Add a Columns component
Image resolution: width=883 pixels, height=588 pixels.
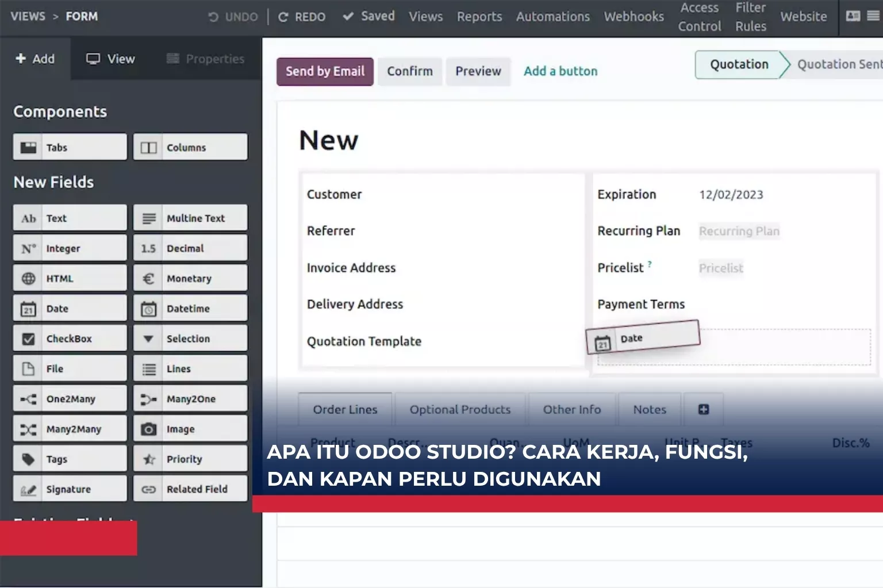[x=190, y=147]
